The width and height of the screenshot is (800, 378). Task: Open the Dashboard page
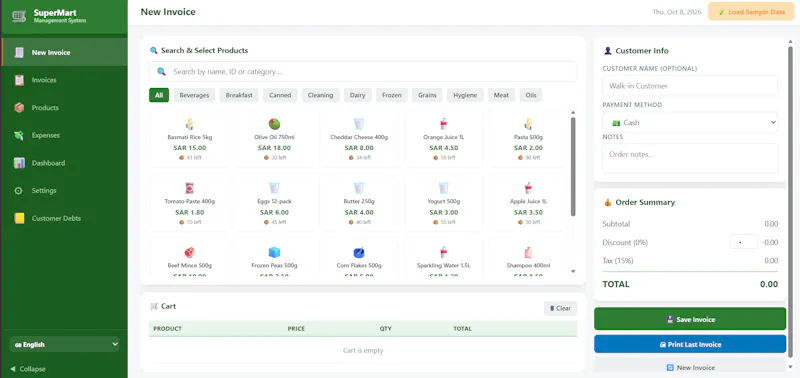point(64,163)
